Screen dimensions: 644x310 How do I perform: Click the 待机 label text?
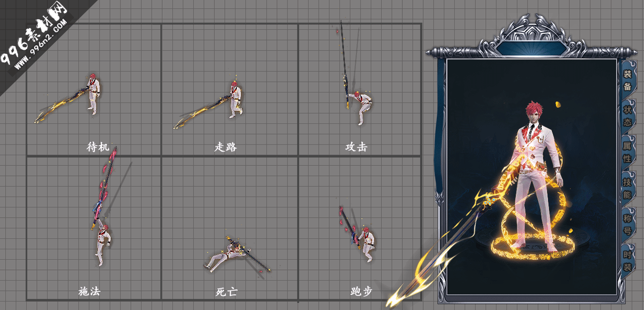tap(98, 147)
